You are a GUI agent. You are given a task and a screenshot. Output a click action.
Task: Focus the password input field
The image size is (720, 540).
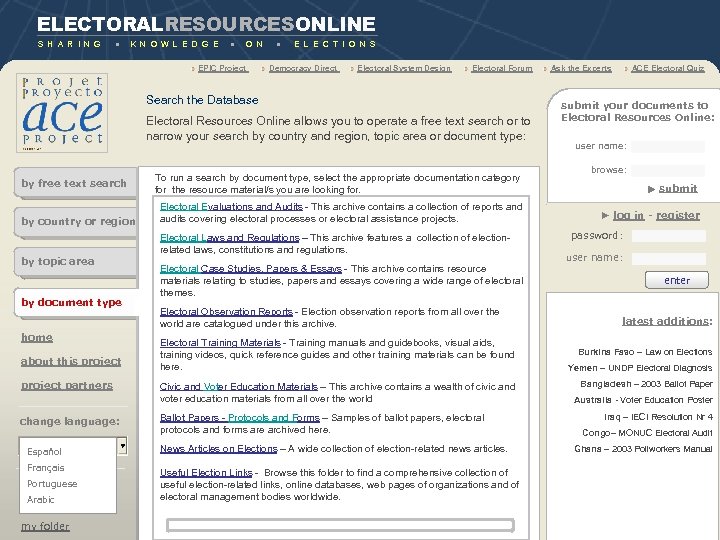[x=669, y=236]
